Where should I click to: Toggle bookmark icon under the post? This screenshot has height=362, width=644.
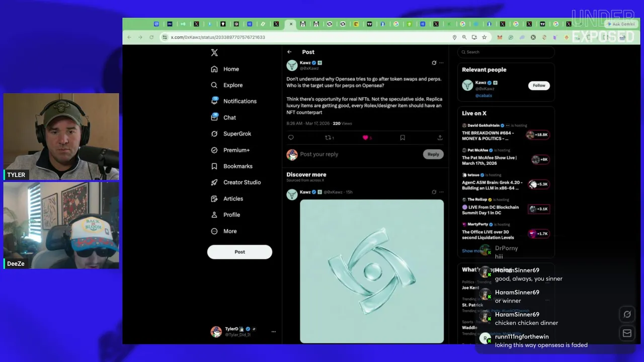(403, 137)
